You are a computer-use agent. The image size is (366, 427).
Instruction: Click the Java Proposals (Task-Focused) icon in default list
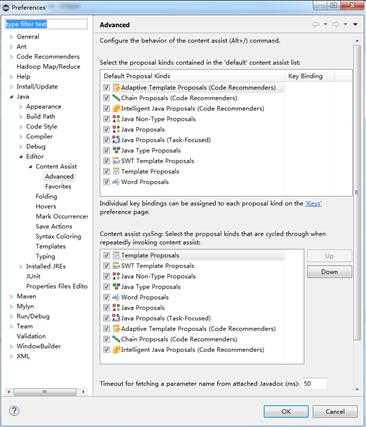pyautogui.click(x=116, y=140)
